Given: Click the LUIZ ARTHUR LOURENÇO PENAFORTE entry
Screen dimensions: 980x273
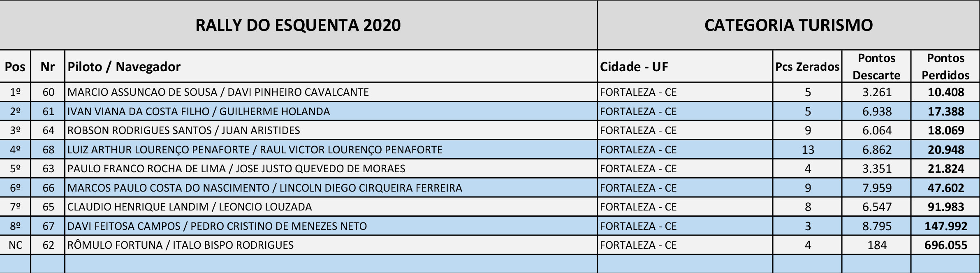Looking at the screenshot, I should pos(255,150).
